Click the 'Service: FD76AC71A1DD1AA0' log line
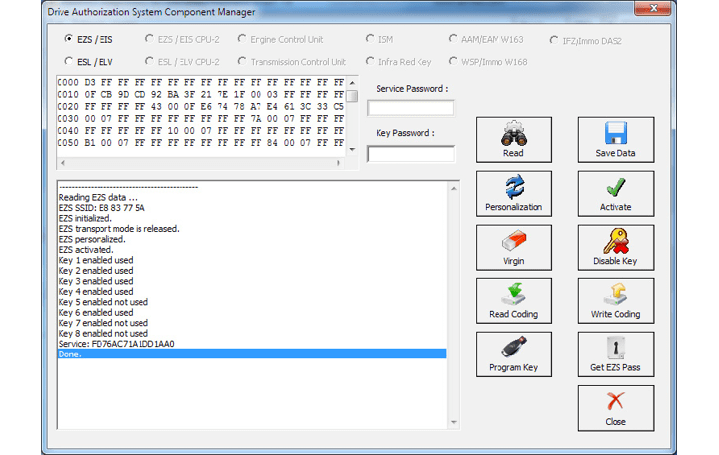 pos(117,344)
